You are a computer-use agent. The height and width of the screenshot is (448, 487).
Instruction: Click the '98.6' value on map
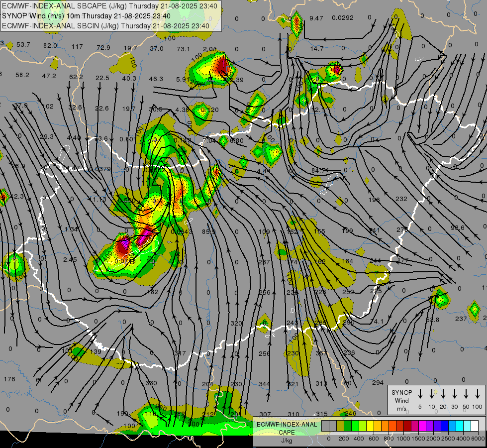click(x=458, y=228)
